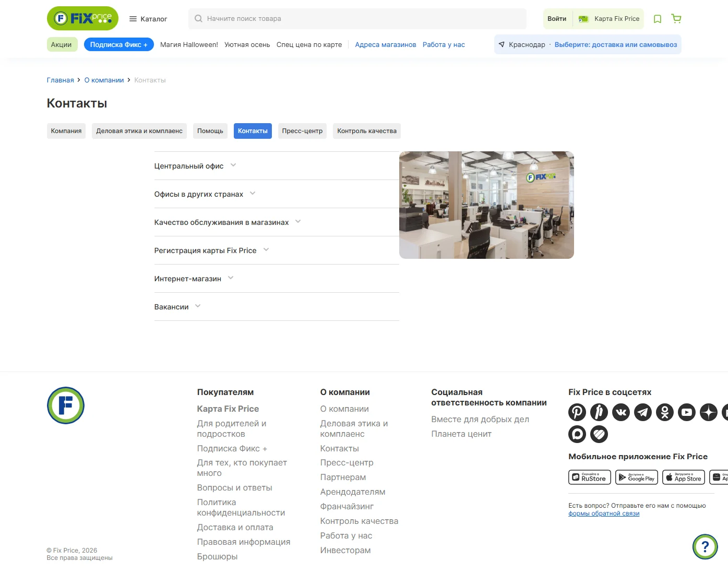Open the формы обратной связи link
This screenshot has width=728, height=574.
(604, 513)
